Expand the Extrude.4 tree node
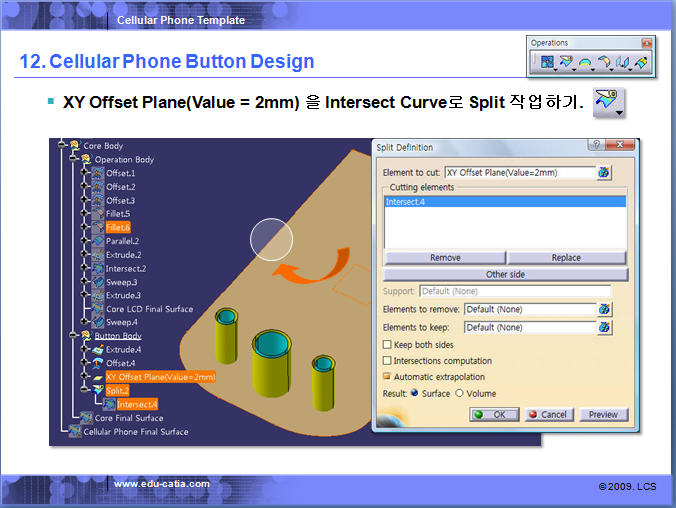The width and height of the screenshot is (676, 508). (87, 350)
